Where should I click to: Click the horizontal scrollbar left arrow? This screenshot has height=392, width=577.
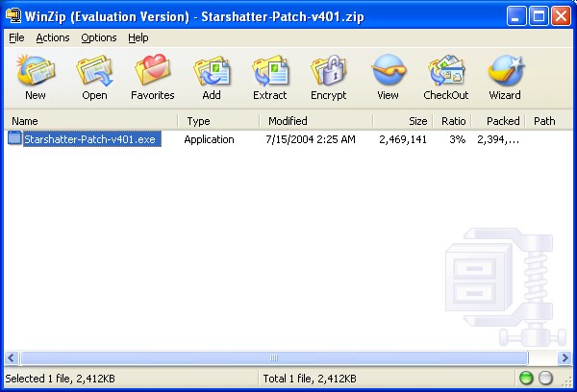click(x=12, y=357)
